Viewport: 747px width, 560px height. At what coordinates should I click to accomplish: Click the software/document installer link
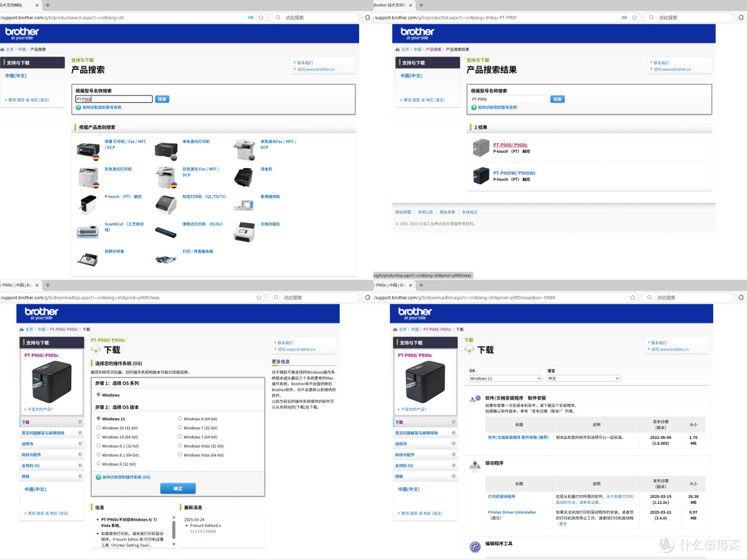(x=518, y=437)
